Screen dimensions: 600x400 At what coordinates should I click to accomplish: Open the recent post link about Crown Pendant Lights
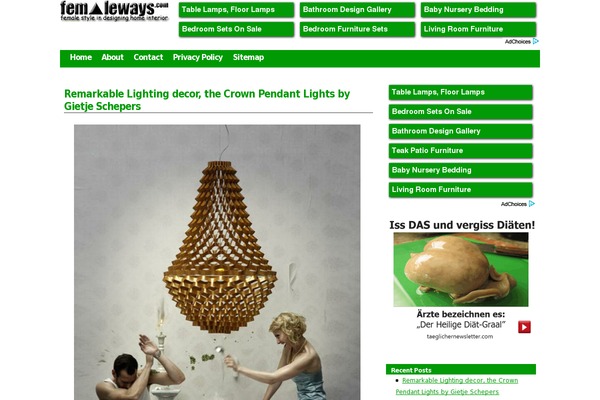[457, 386]
